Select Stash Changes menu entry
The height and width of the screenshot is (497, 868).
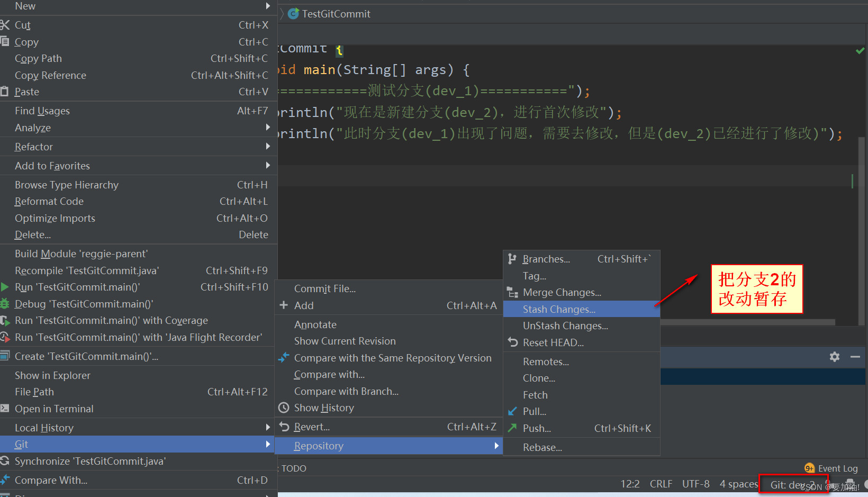[581, 309]
